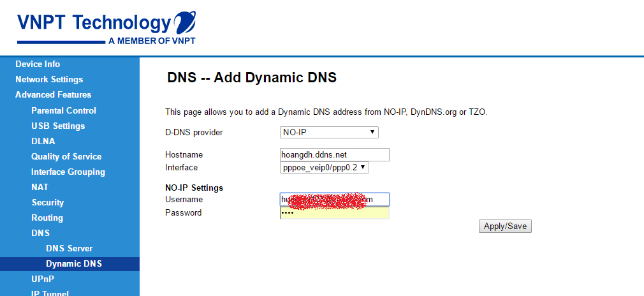The image size is (644, 296).
Task: Open DNS Server submenu
Action: point(70,248)
